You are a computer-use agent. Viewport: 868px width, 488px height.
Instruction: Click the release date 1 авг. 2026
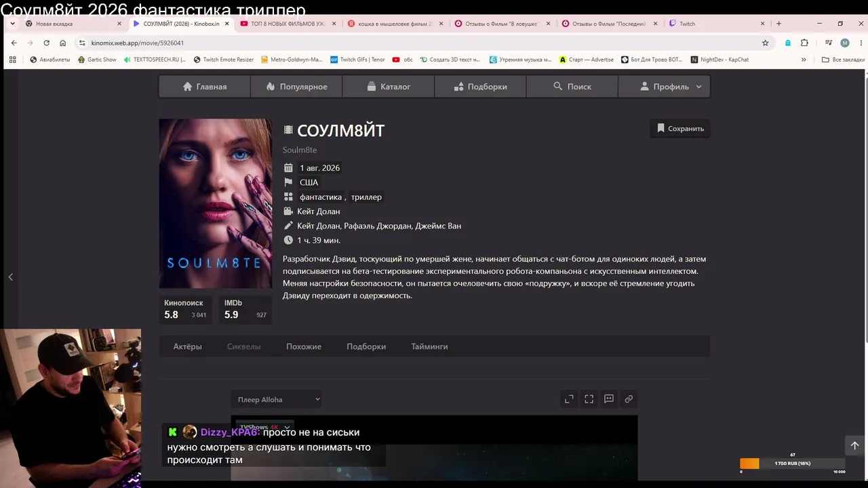coord(320,168)
